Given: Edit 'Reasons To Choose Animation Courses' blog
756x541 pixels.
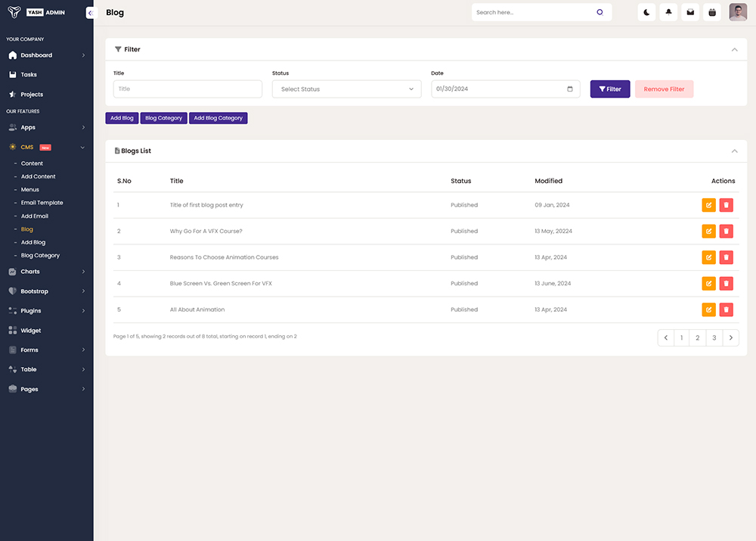Looking at the screenshot, I should (709, 257).
